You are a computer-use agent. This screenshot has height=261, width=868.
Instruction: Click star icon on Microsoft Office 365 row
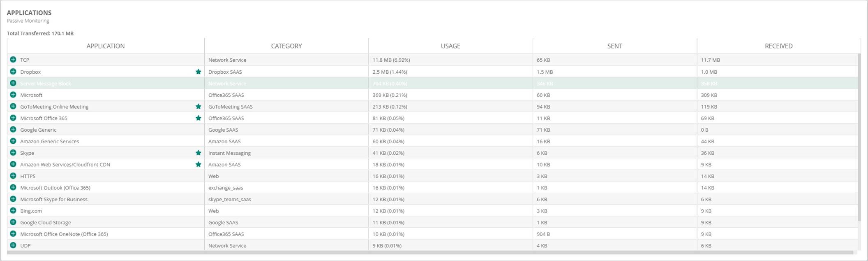[x=199, y=118]
